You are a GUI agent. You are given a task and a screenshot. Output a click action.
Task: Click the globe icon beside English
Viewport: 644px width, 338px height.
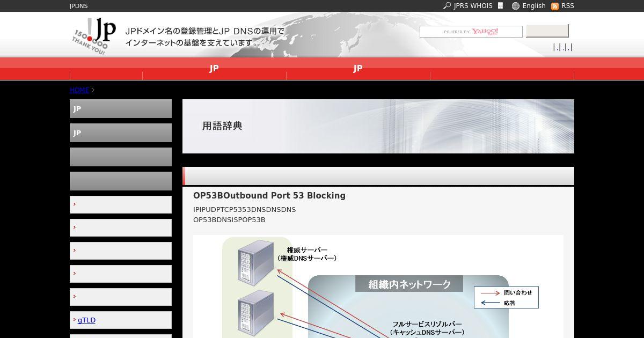click(x=516, y=6)
